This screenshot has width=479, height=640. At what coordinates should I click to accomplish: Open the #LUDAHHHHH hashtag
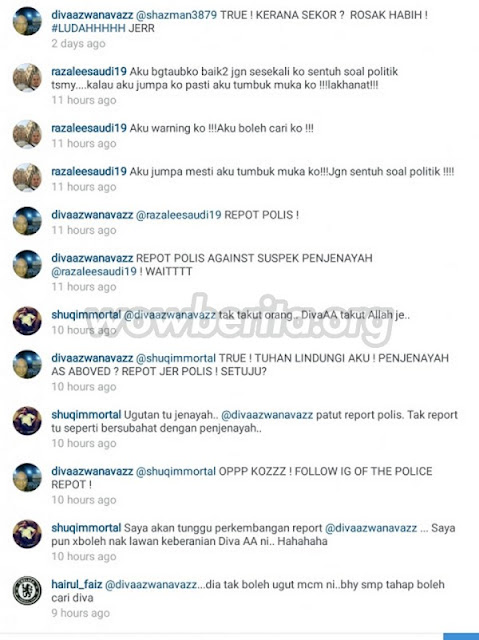[x=88, y=29]
